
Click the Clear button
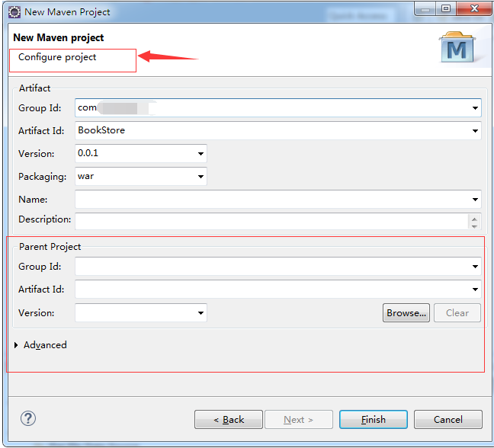click(x=457, y=313)
